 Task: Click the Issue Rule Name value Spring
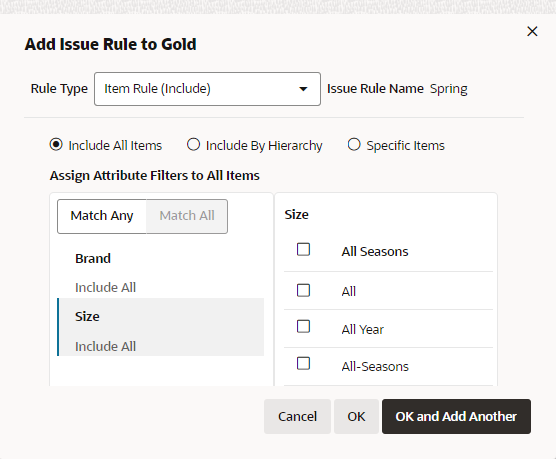coord(449,89)
